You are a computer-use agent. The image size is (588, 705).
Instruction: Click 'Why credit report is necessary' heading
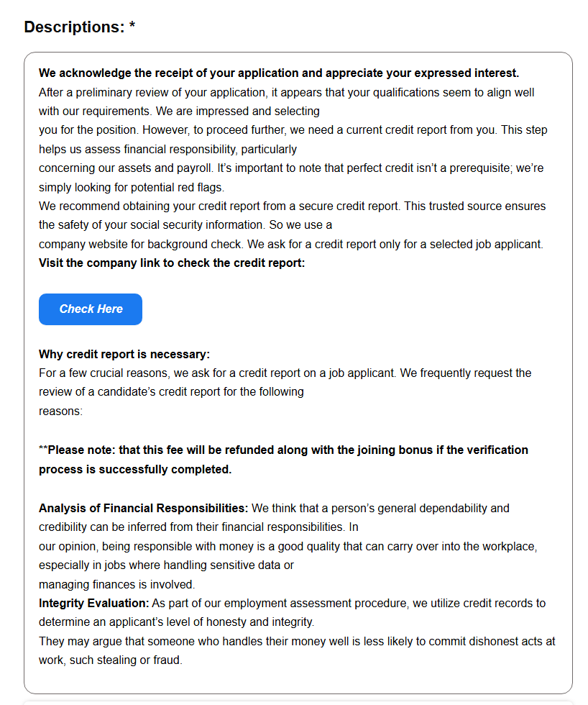tap(124, 354)
